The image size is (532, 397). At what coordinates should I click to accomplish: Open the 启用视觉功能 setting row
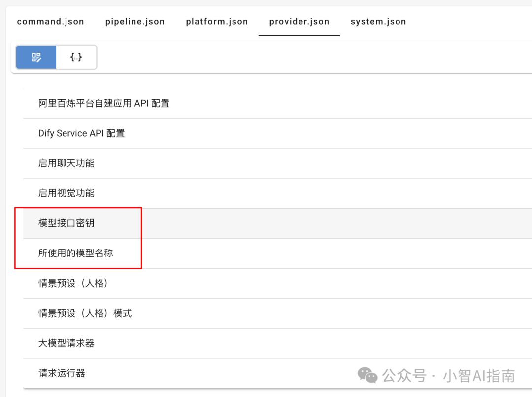point(66,193)
